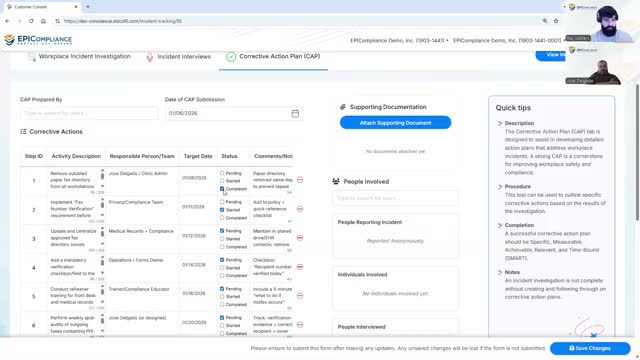Expand the Notes quick tip
640x360 pixels.
[500, 272]
